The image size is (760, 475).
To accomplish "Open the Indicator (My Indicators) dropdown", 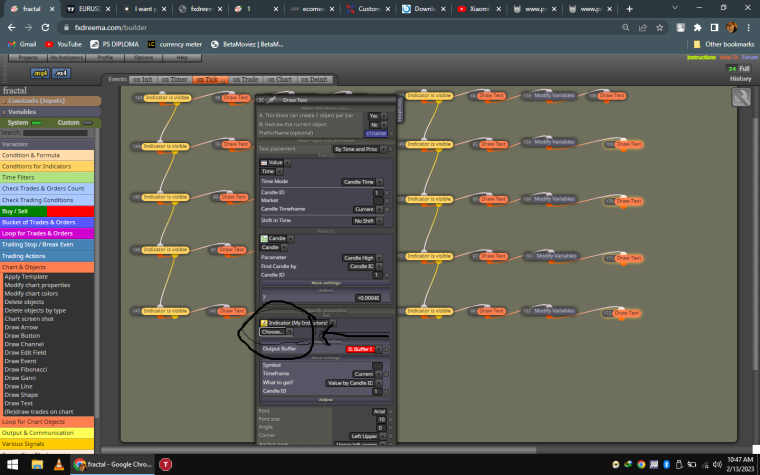I will [298, 323].
